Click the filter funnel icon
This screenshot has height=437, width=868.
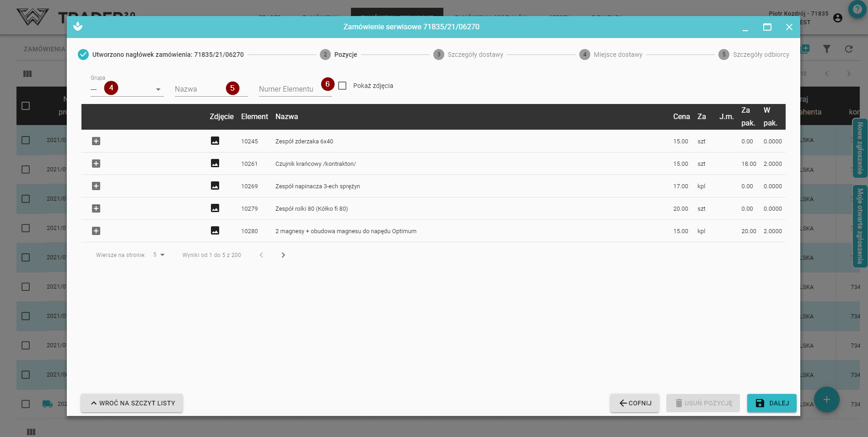[x=826, y=49]
